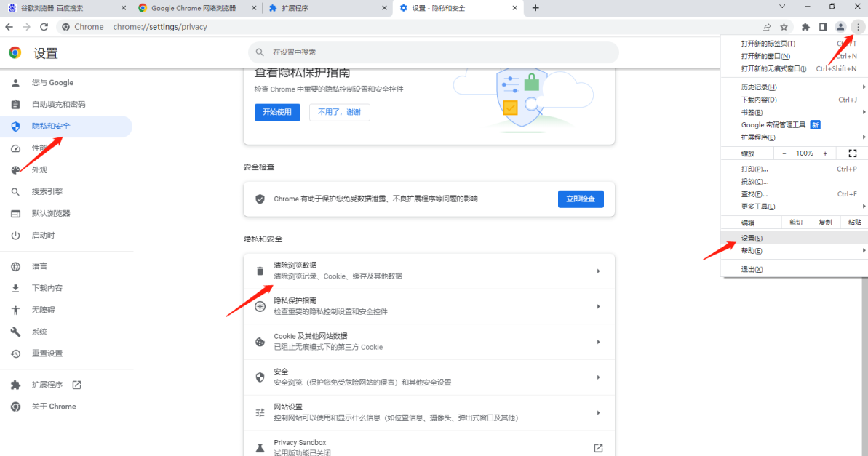Viewport: 868px width, 456px height.
Task: Select 设置 in the Chrome menu
Action: [795, 238]
